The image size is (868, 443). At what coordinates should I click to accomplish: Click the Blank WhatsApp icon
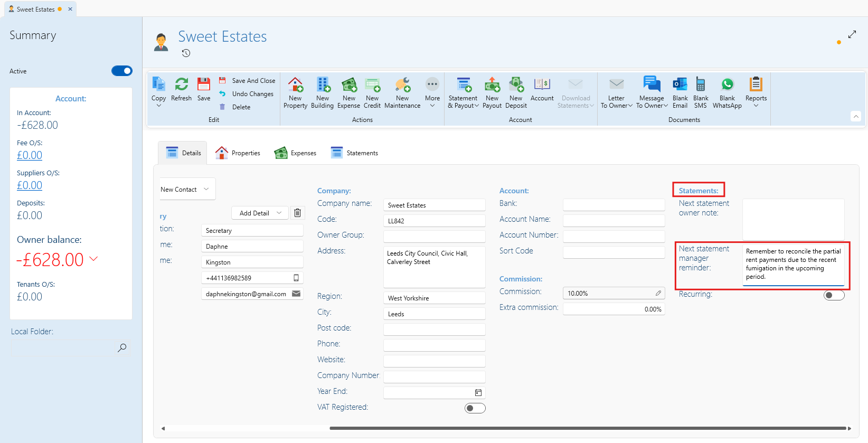[x=727, y=86]
